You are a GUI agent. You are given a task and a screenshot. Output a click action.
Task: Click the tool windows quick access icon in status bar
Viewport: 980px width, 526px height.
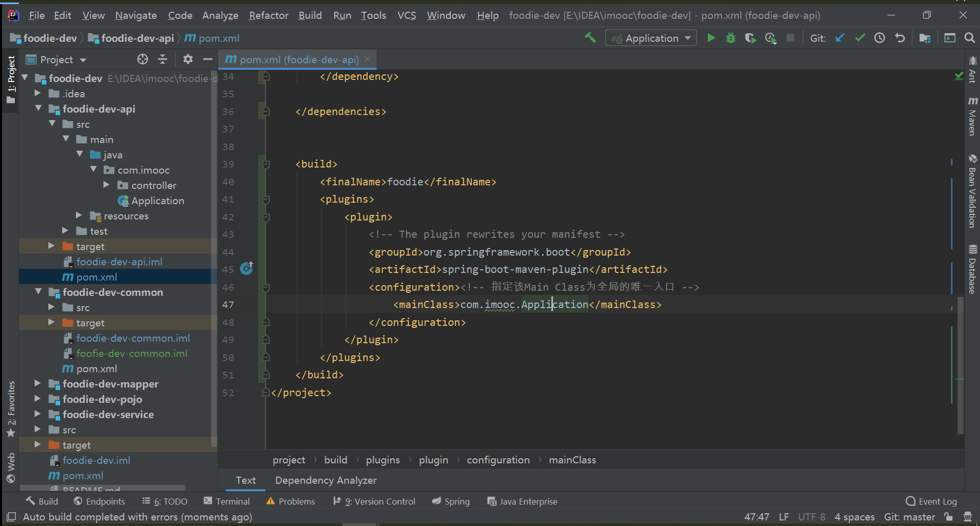tap(11, 517)
